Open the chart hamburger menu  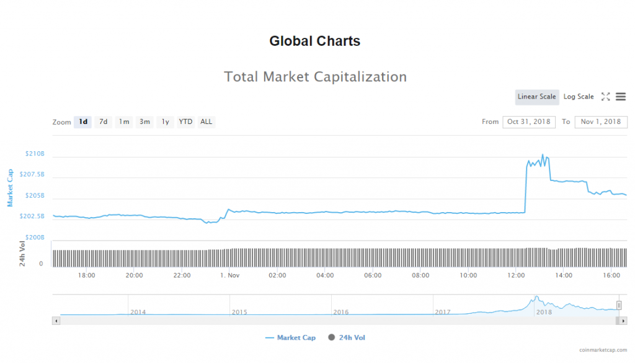(621, 97)
